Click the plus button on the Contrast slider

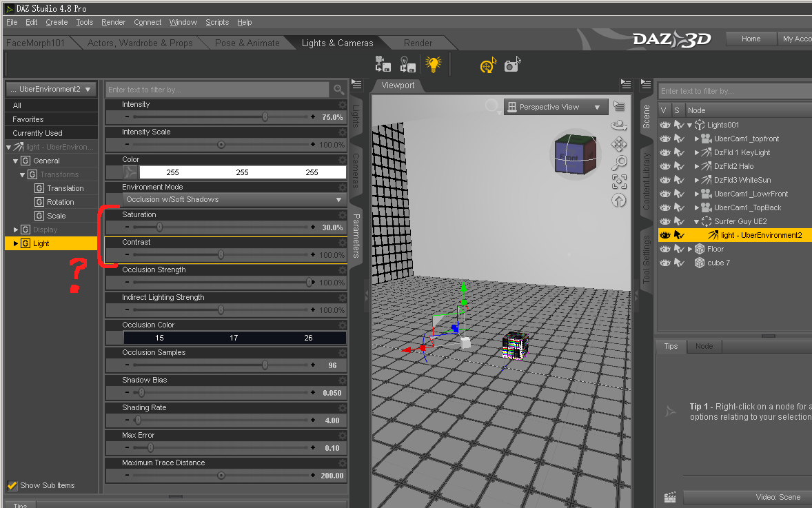point(313,255)
